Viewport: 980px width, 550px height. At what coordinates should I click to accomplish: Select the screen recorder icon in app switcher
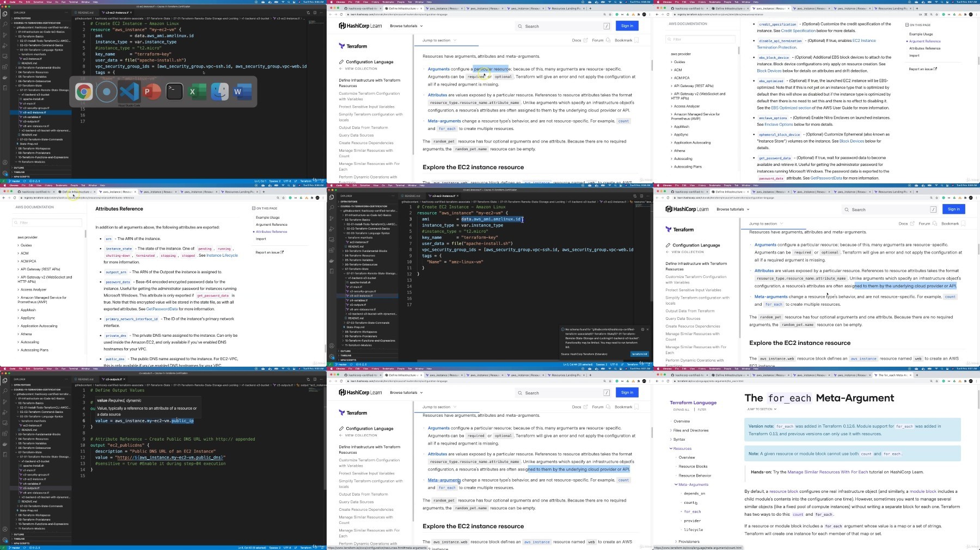click(107, 91)
